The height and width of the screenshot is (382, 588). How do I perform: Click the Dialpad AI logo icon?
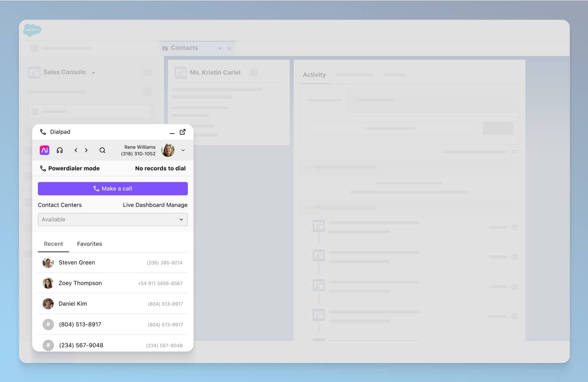pyautogui.click(x=45, y=150)
